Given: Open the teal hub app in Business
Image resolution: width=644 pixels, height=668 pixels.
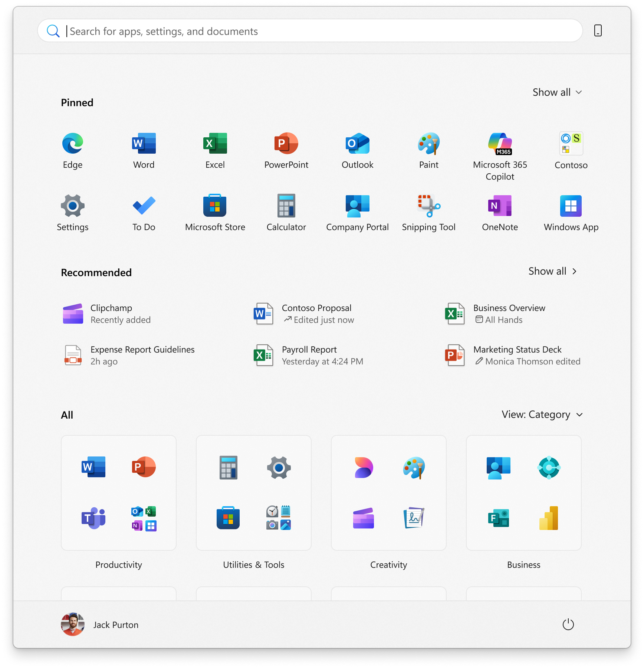Looking at the screenshot, I should click(x=549, y=467).
